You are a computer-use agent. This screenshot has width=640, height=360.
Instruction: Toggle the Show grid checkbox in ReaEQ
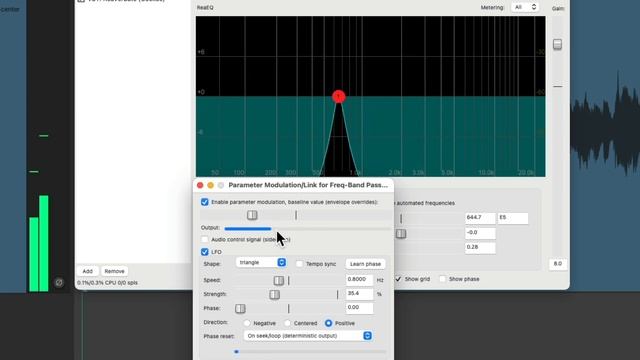point(398,279)
